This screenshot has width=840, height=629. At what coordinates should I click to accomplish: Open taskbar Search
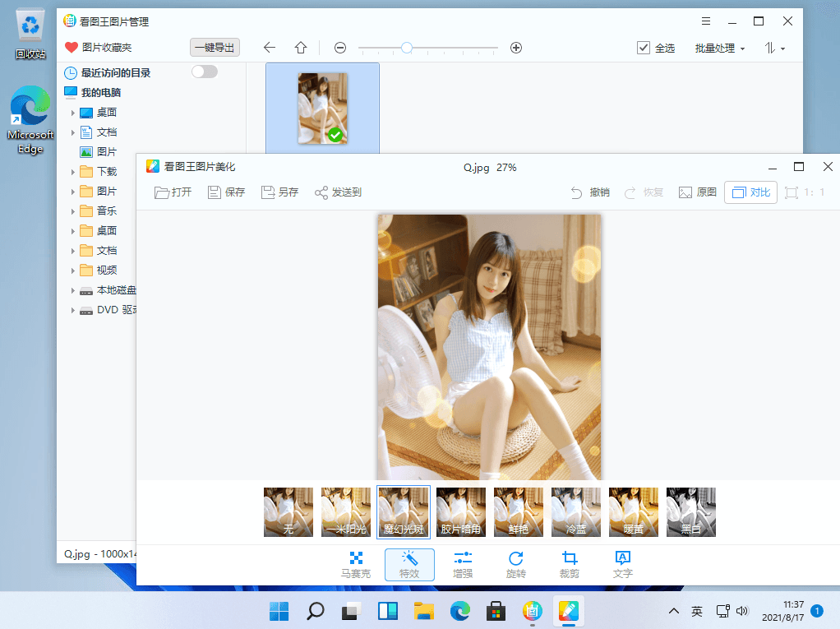pyautogui.click(x=315, y=611)
